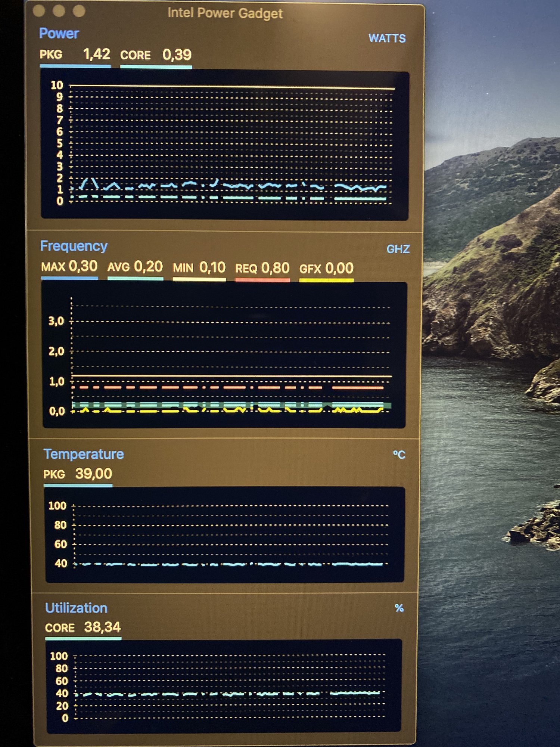Image resolution: width=560 pixels, height=747 pixels.
Task: Click the blue legend bar under PKG power
Action: (x=75, y=66)
